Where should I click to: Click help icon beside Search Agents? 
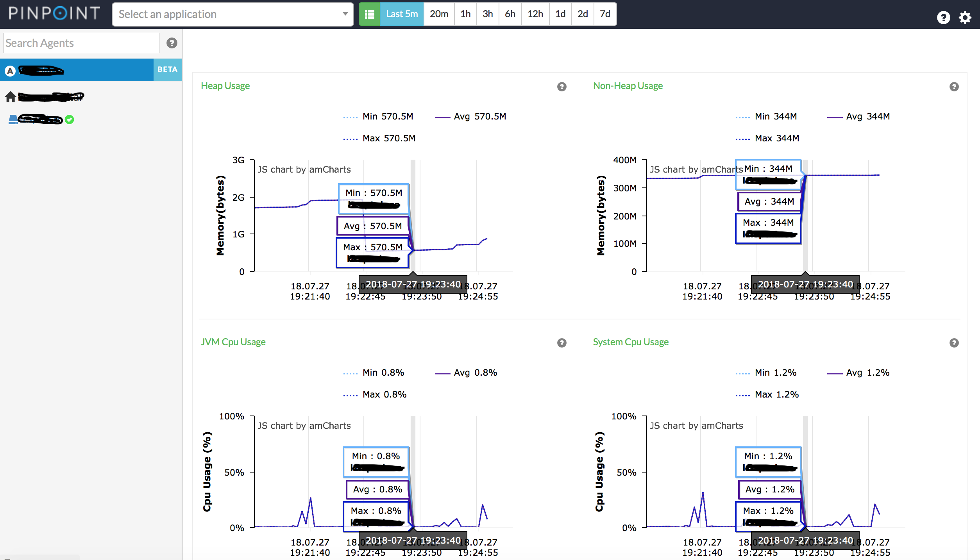coord(172,43)
